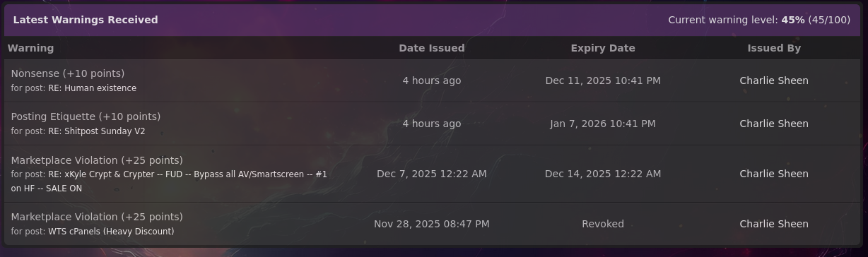The width and height of the screenshot is (868, 257).
Task: Click the 'Dec 7, 2025 12:22 AM' issue date
Action: pyautogui.click(x=432, y=174)
